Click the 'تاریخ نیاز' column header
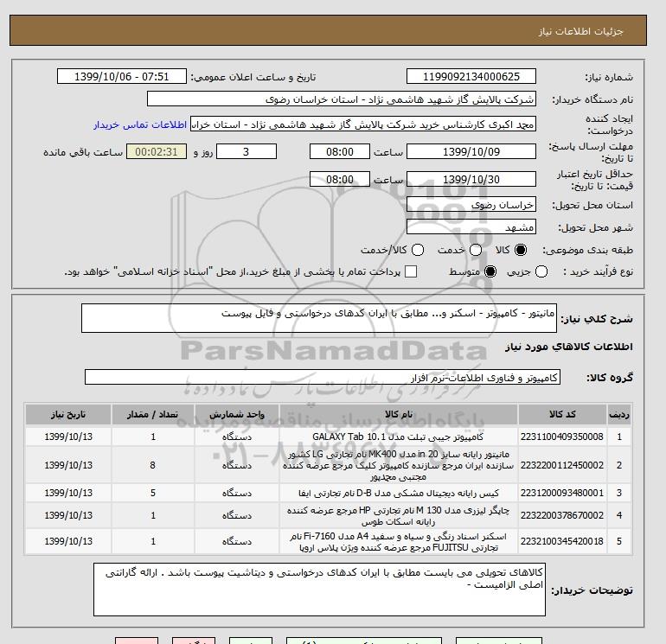Screen dimensions: 666x644 (68, 414)
